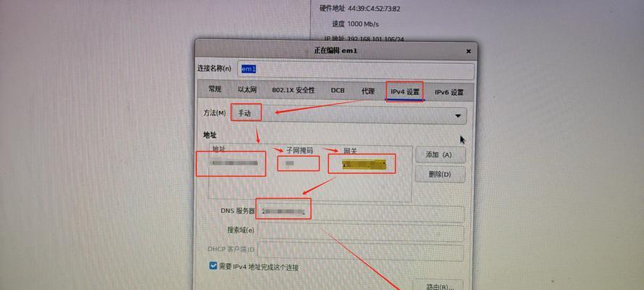This screenshot has width=644, height=290.
Task: Click the 删除(D) button
Action: point(440,174)
